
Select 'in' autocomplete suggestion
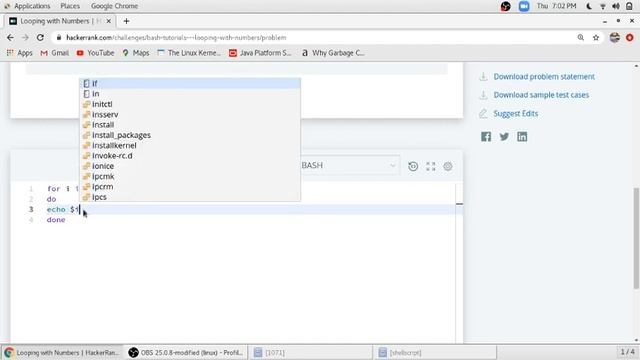coord(190,94)
